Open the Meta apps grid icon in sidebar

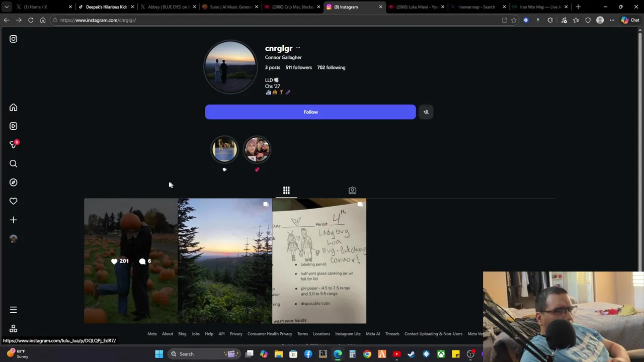click(x=14, y=328)
